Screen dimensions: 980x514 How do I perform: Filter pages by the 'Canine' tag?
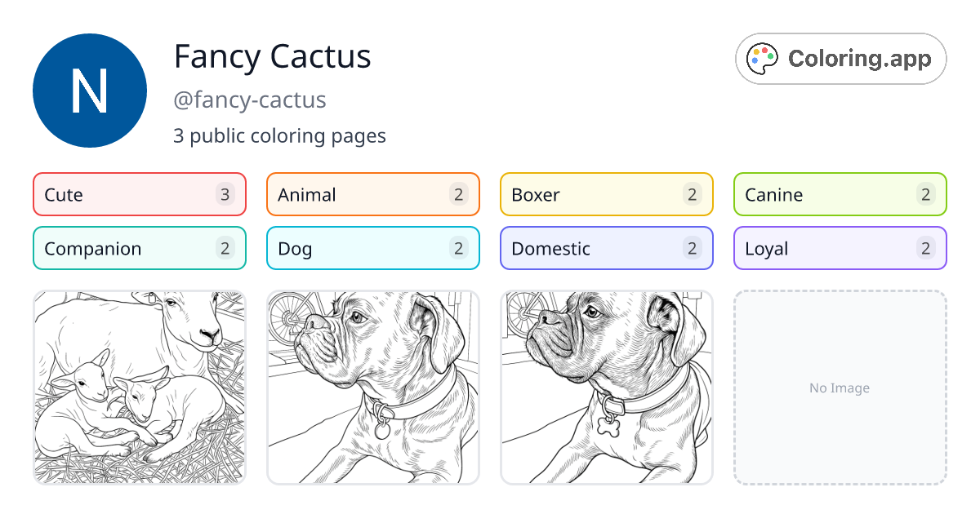pyautogui.click(x=840, y=194)
